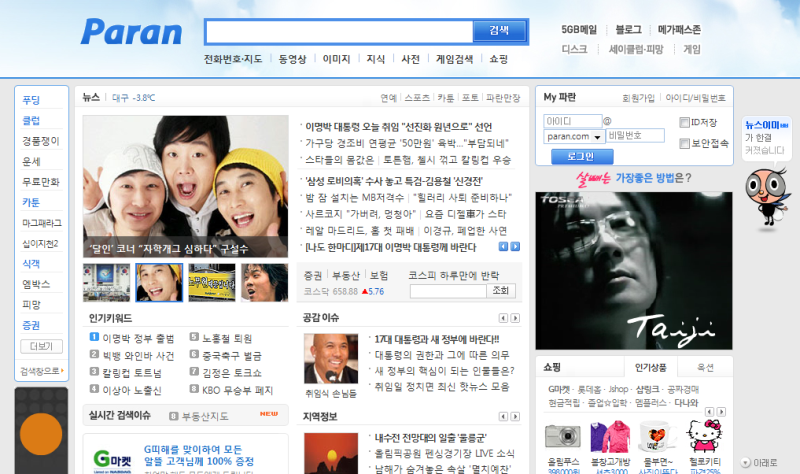Click the G마켓 logo in the ad

112,460
